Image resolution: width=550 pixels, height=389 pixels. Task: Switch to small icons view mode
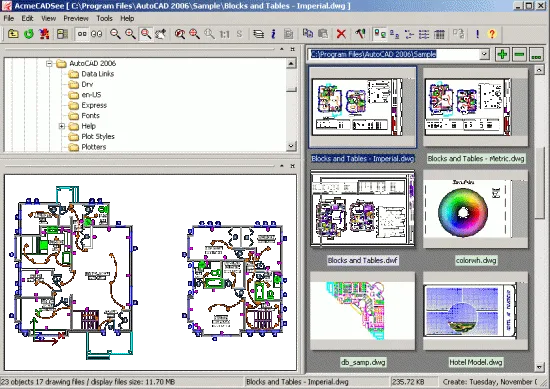395,34
